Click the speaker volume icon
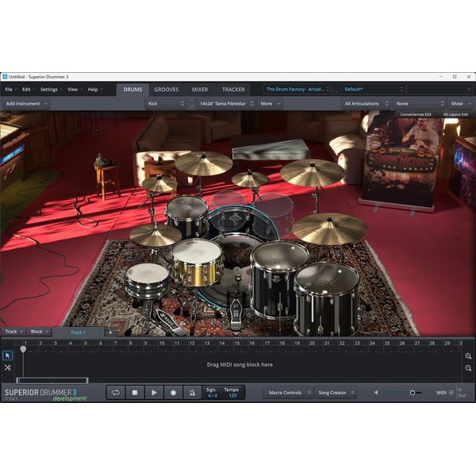The image size is (476, 476). tap(376, 393)
